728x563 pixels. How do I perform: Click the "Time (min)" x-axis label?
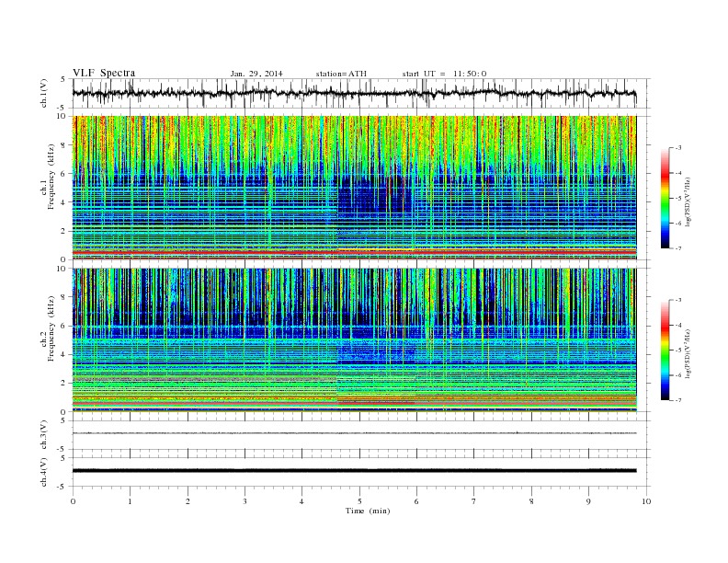(368, 511)
